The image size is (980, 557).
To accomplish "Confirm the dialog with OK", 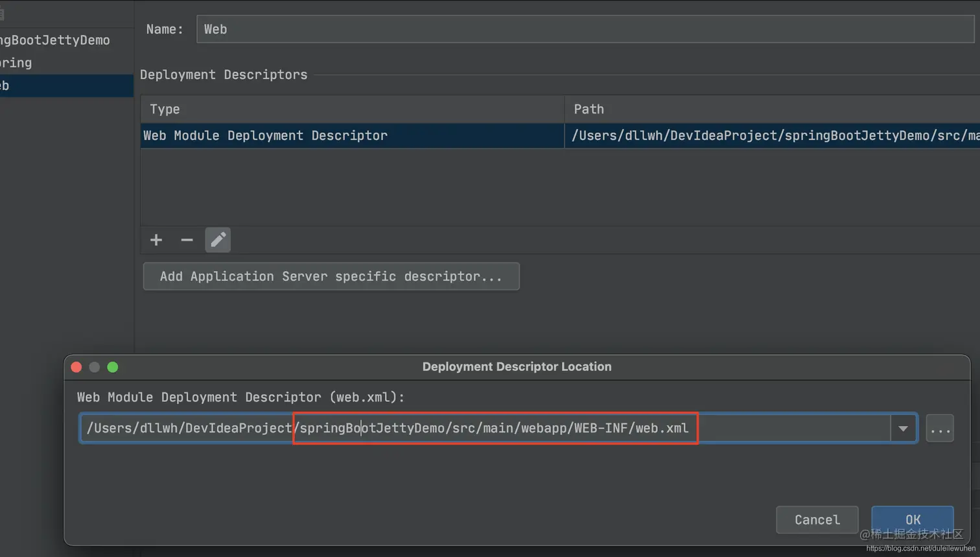I will [913, 519].
